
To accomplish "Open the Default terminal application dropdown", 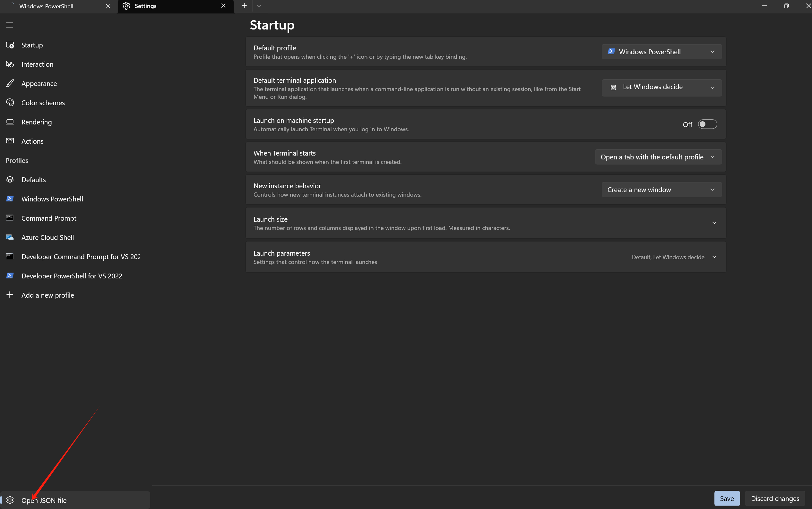I will [661, 88].
